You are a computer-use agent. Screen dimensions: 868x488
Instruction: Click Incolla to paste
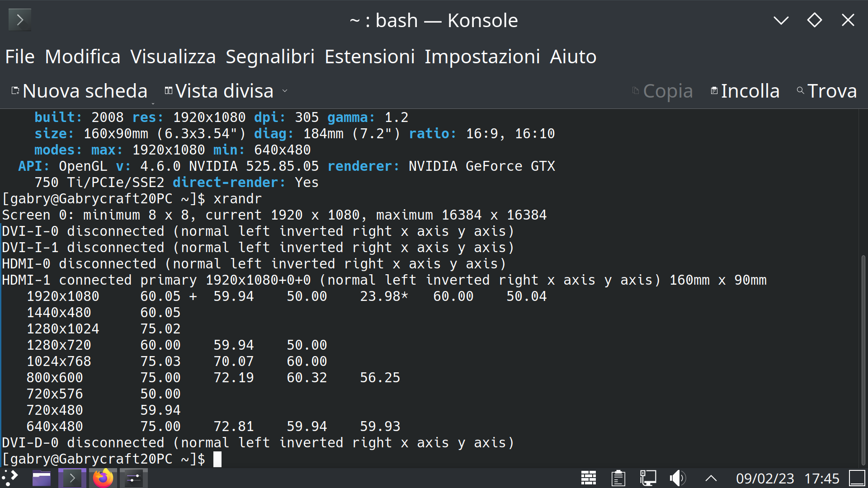tap(745, 91)
